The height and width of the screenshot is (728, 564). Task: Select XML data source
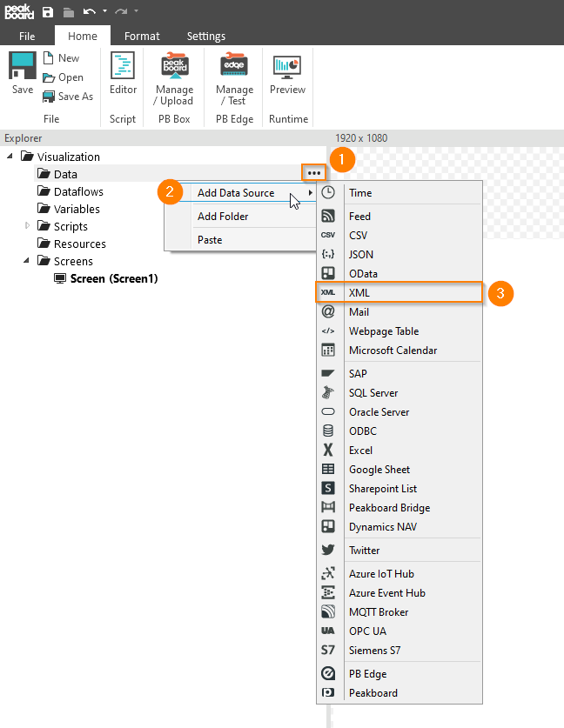pos(399,292)
